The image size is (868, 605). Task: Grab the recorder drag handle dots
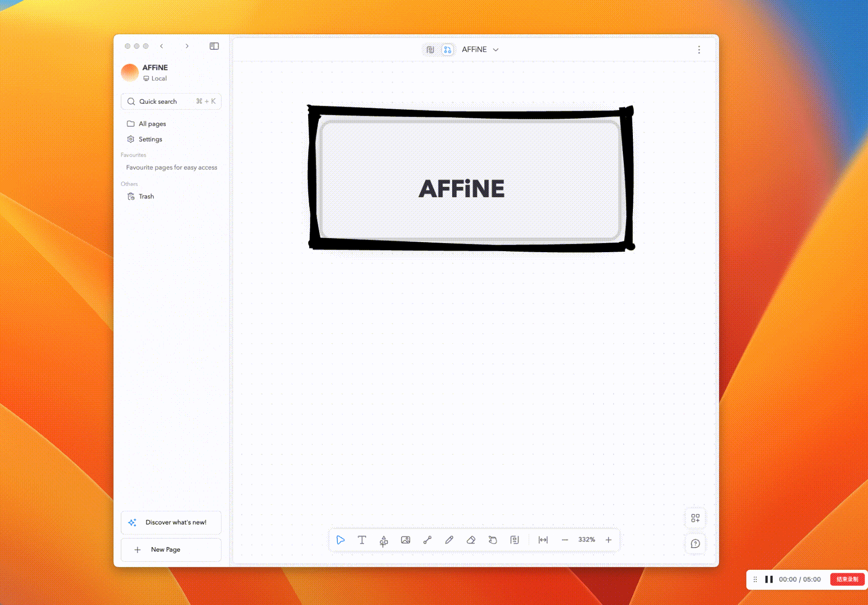(x=755, y=579)
